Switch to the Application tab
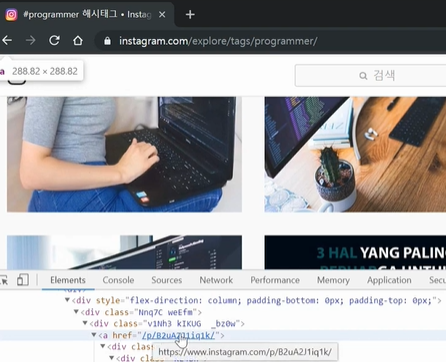The image size is (446, 362). [389, 280]
